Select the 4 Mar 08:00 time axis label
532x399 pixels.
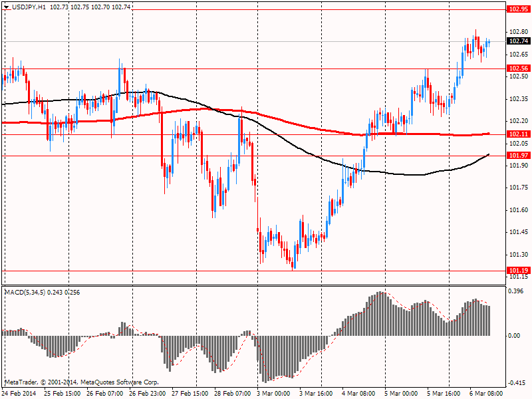tap(358, 393)
